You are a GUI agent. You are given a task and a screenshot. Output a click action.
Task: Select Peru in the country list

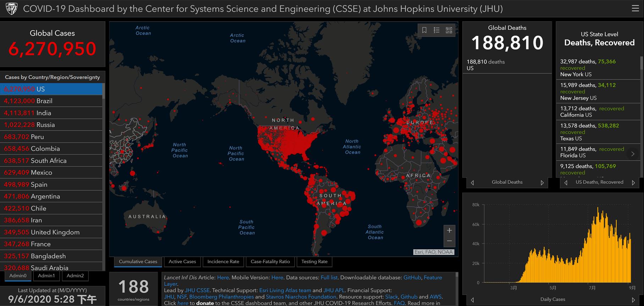click(51, 137)
